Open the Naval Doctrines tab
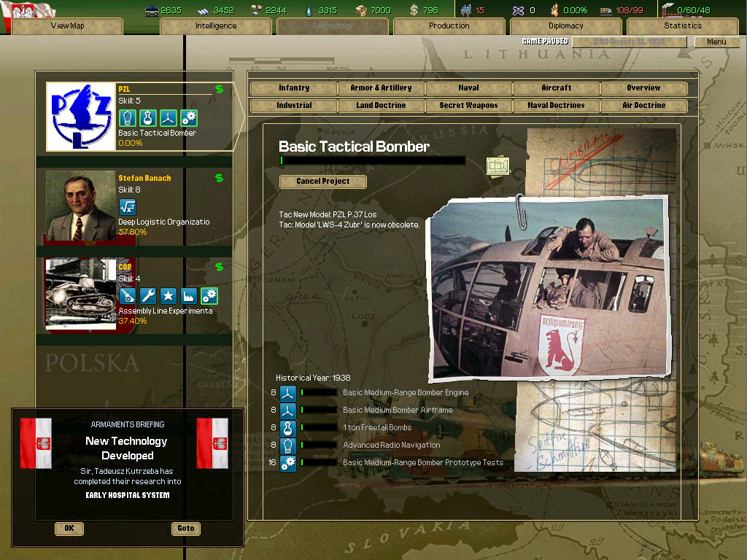The width and height of the screenshot is (747, 560). (x=556, y=105)
